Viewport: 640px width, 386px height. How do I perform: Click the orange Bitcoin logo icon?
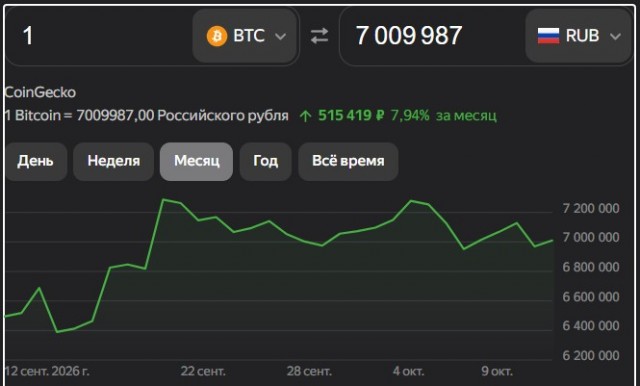point(217,36)
